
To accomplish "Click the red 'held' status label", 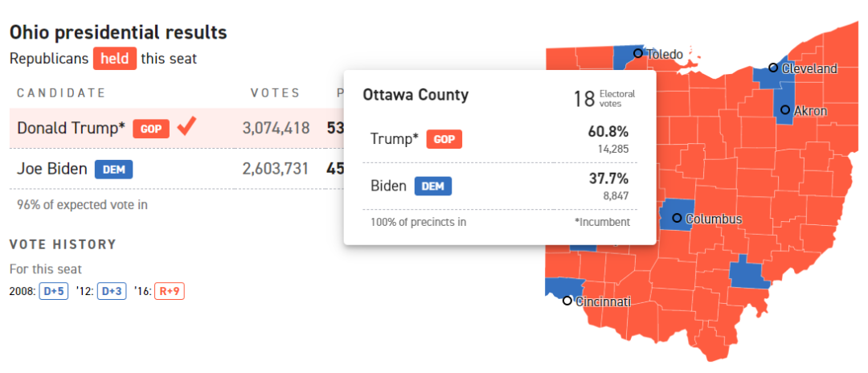I will pyautogui.click(x=114, y=59).
